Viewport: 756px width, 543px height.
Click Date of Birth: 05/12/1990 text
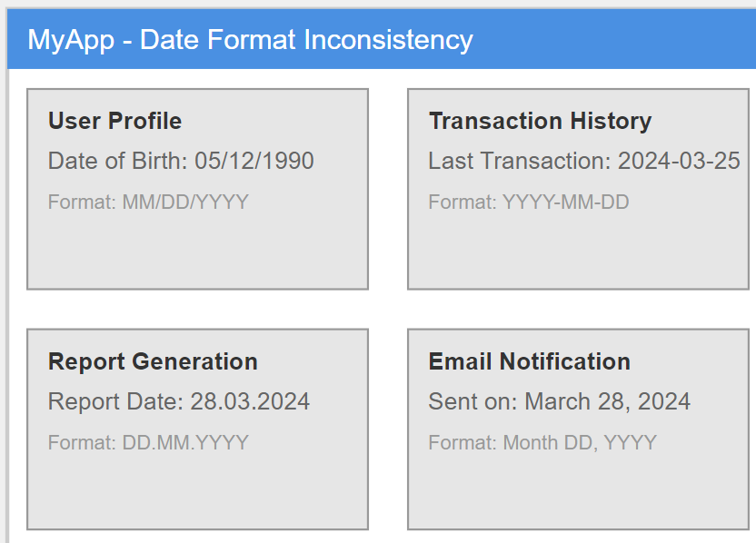[x=181, y=161]
